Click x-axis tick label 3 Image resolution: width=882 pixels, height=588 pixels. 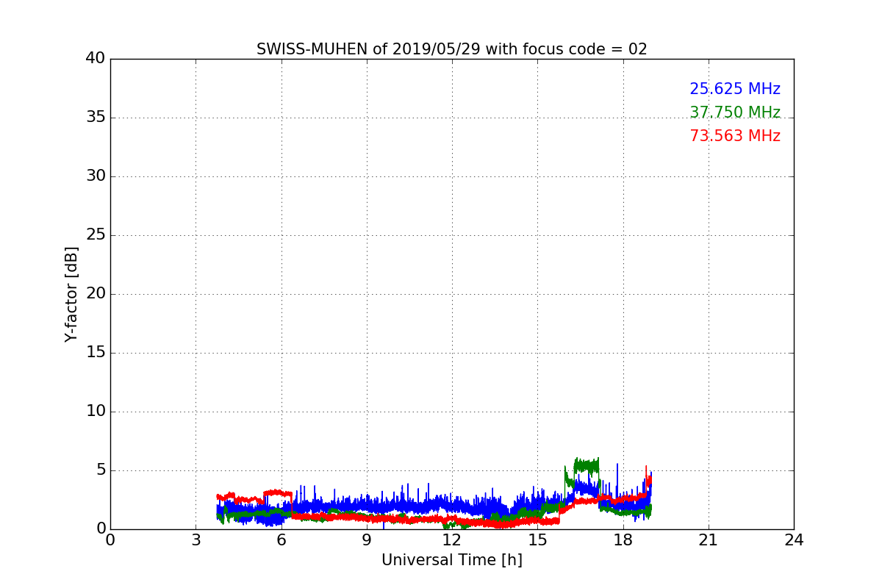196,540
